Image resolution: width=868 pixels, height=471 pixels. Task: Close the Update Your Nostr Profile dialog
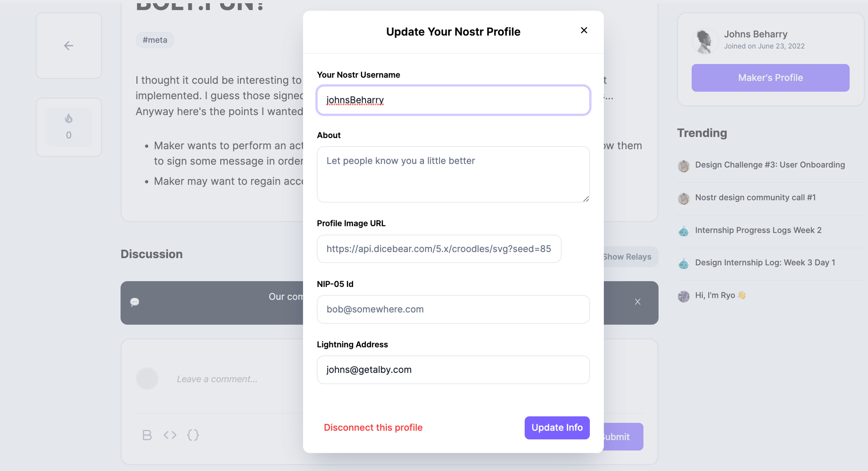tap(584, 30)
